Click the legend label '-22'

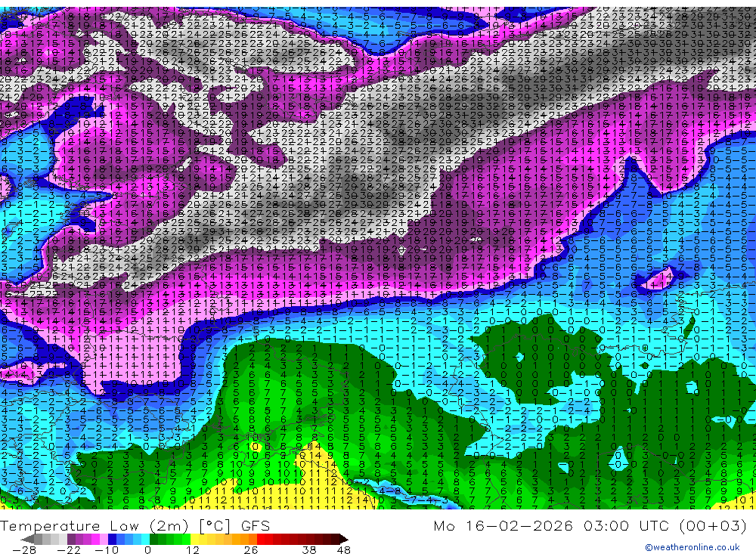69,550
